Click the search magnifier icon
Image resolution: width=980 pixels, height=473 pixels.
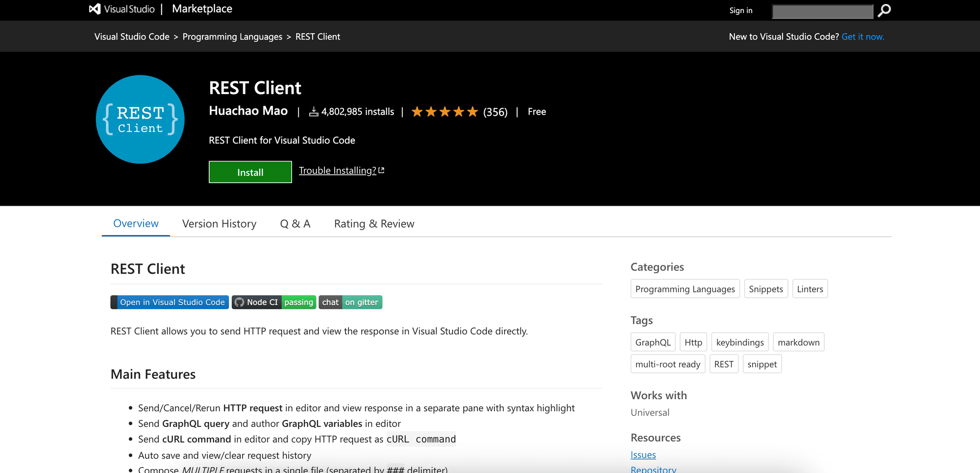tap(884, 10)
